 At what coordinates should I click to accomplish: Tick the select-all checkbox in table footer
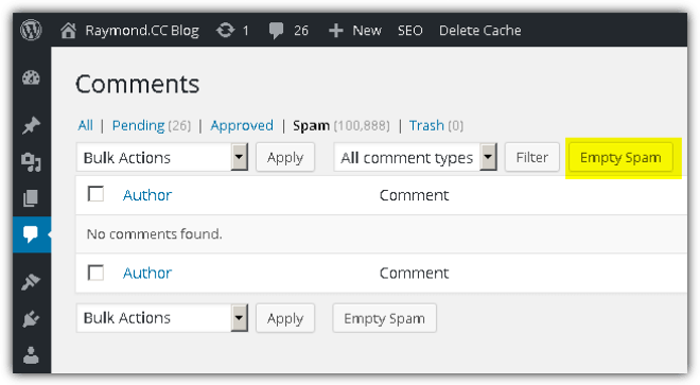pos(96,272)
